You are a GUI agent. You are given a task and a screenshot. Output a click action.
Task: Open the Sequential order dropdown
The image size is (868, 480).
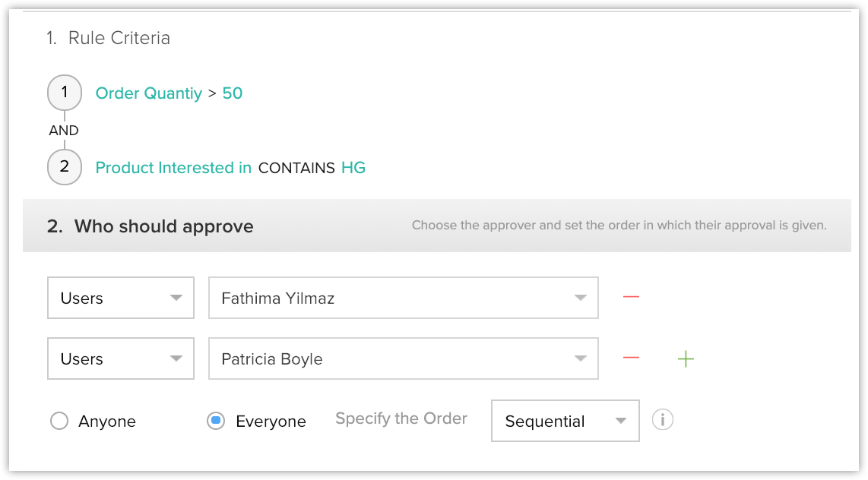tap(565, 421)
